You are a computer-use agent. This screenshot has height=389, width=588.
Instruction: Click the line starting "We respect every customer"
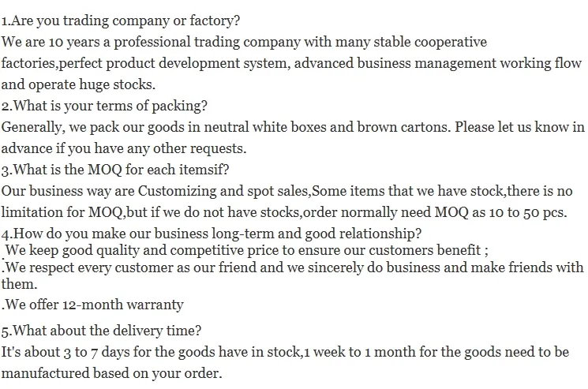pyautogui.click(x=293, y=268)
